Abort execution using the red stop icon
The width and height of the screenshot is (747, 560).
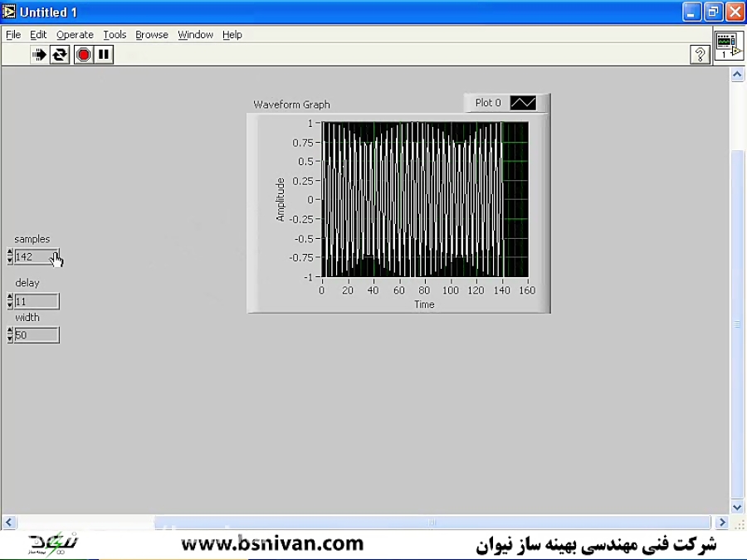pos(83,55)
